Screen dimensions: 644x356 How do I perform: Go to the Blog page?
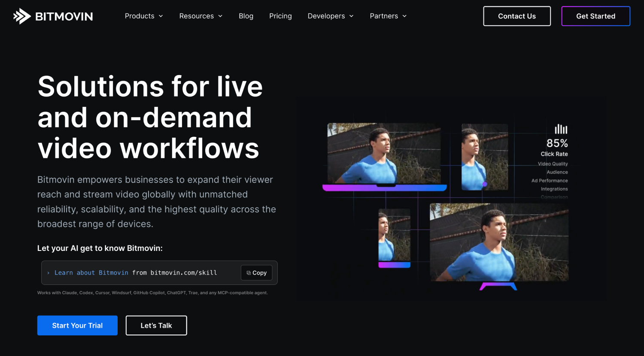point(246,16)
